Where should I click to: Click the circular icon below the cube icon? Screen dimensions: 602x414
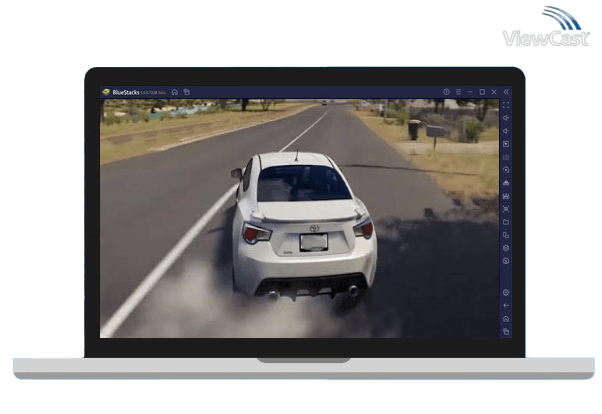point(506,261)
